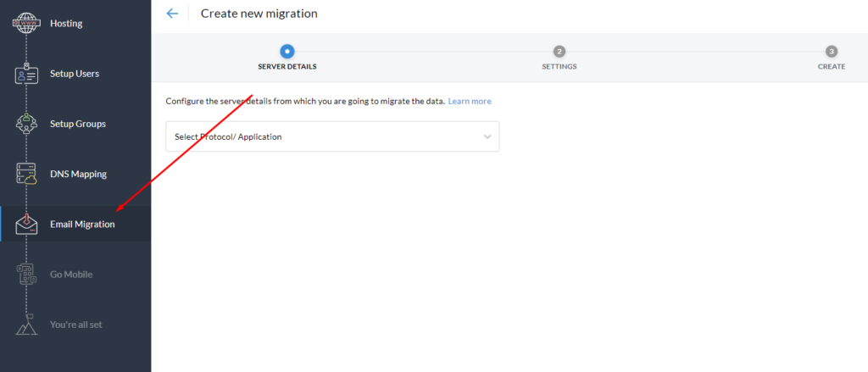Open the Setup Groups sidebar label

(x=77, y=124)
